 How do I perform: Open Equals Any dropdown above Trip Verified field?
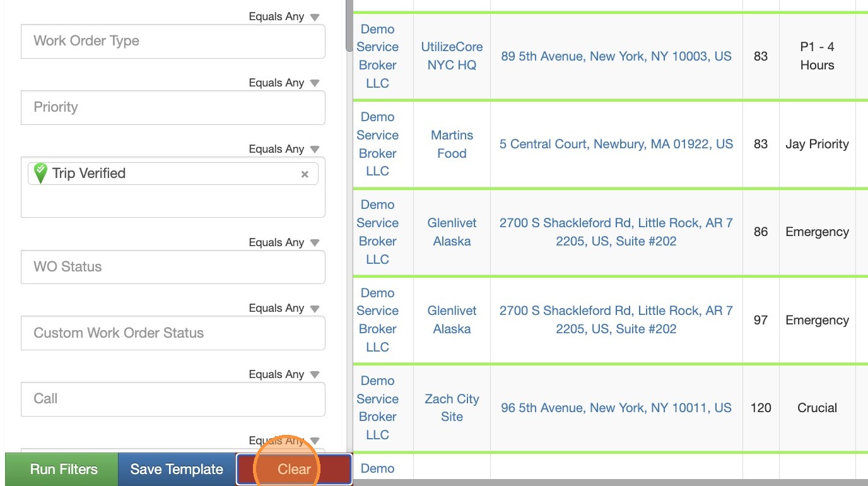(284, 149)
